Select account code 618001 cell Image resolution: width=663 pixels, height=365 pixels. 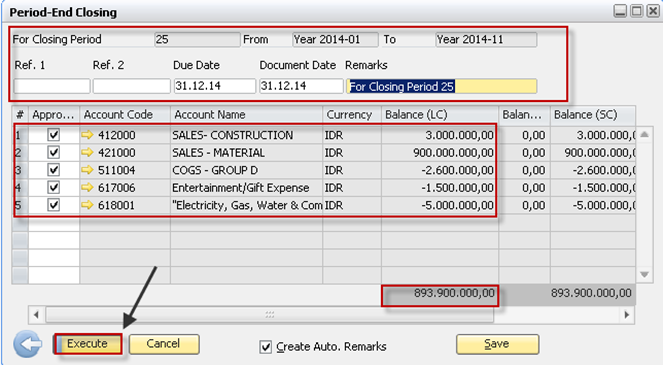[x=125, y=205]
